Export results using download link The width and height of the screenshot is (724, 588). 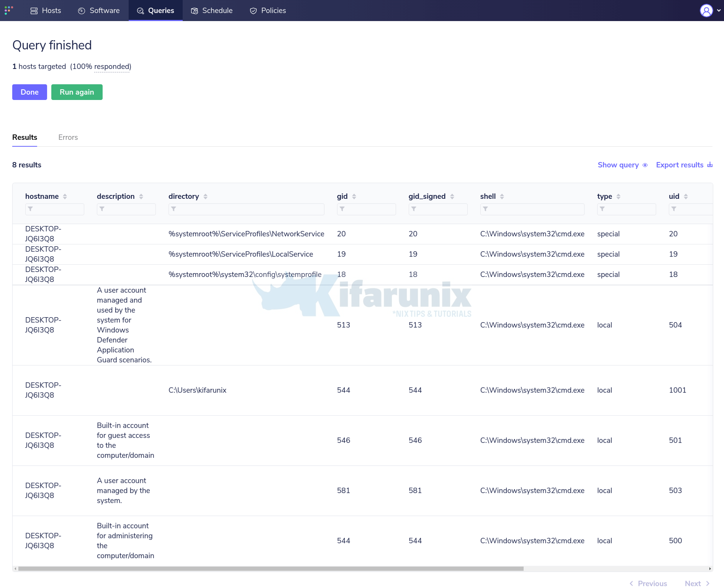click(x=684, y=165)
